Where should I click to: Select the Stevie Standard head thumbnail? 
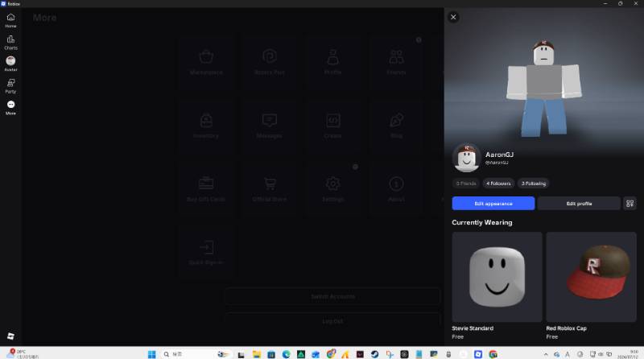pyautogui.click(x=497, y=277)
